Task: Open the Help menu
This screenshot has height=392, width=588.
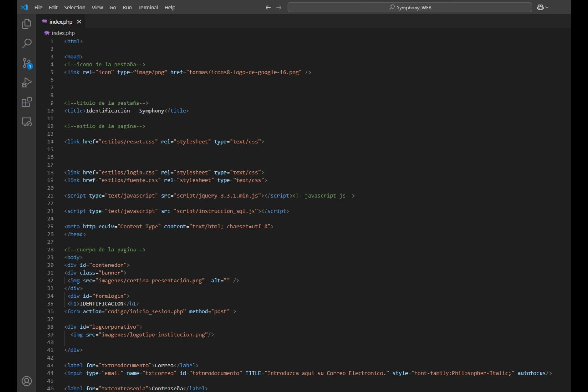Action: click(x=170, y=7)
